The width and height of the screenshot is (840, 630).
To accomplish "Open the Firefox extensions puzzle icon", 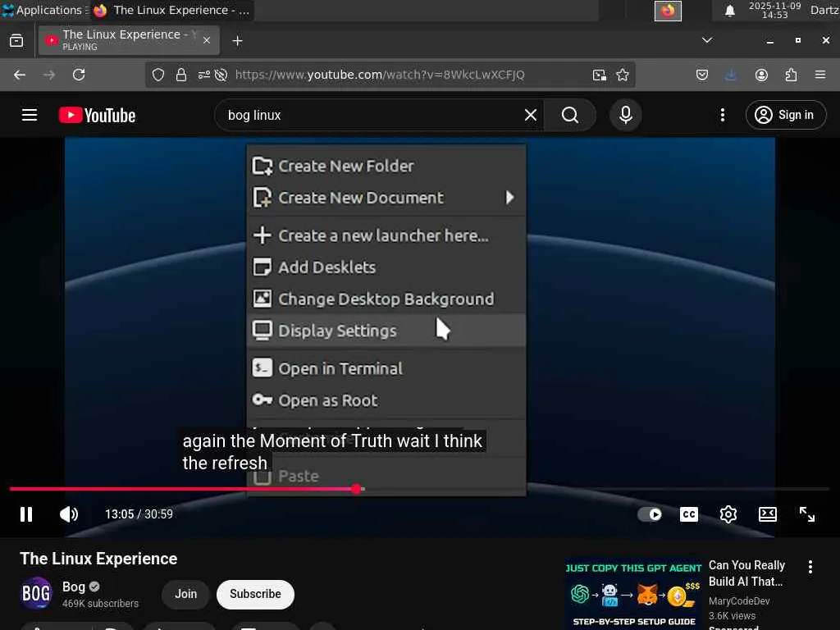I will tap(791, 75).
